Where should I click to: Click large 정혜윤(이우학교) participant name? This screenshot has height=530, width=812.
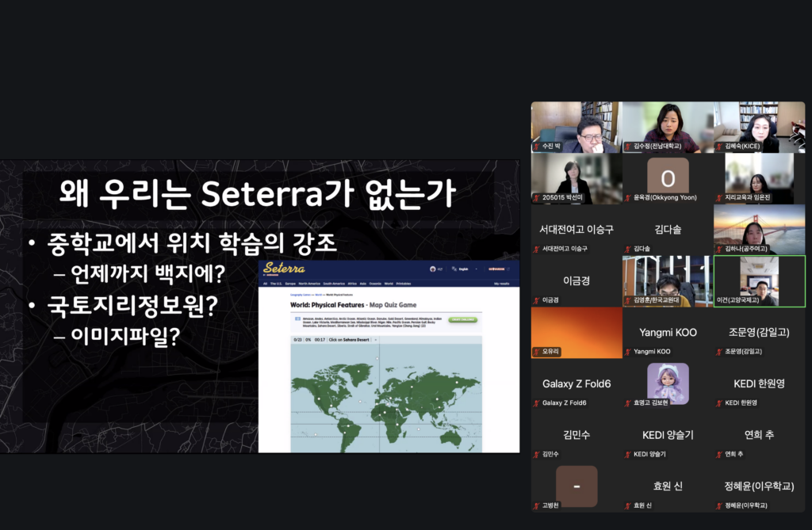pyautogui.click(x=759, y=486)
